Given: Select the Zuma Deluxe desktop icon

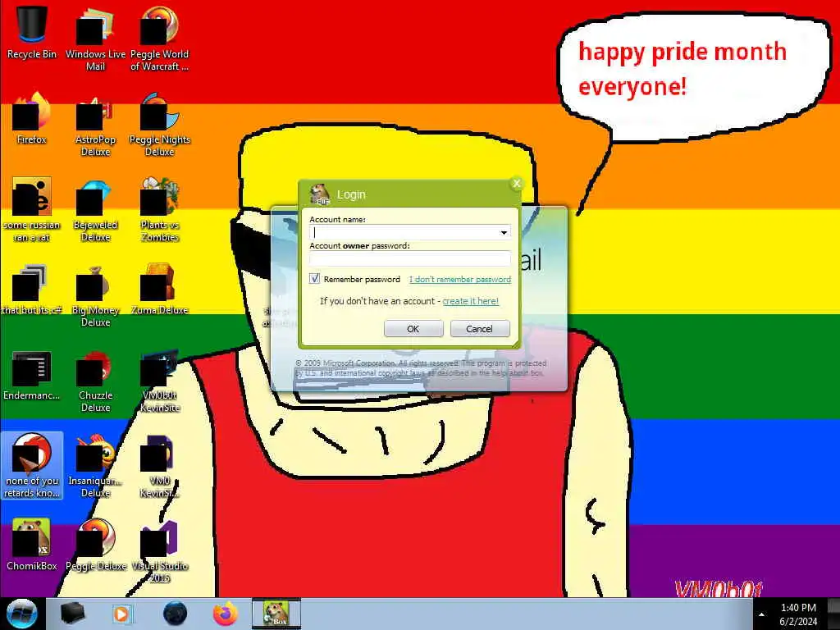Looking at the screenshot, I should coord(160,290).
